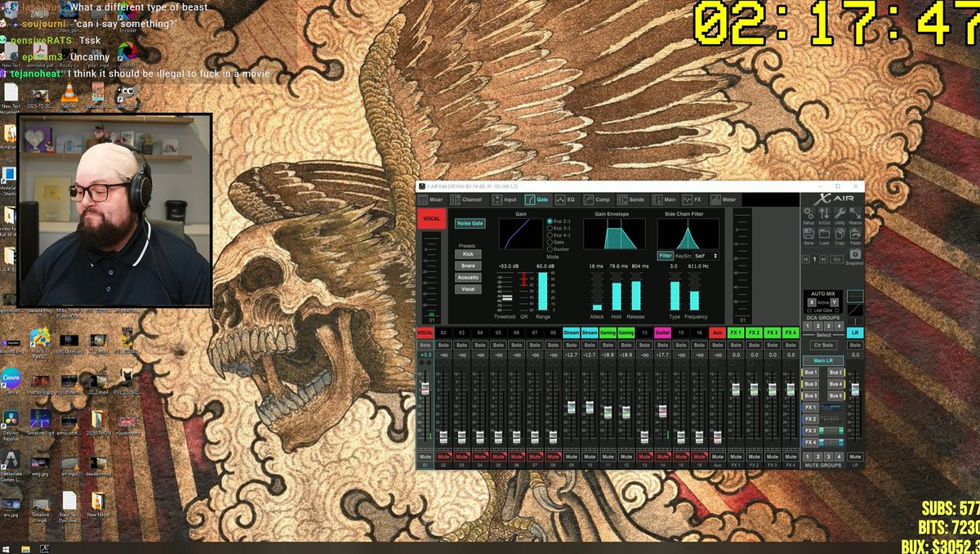Apply the Vocal gate preset

pyautogui.click(x=468, y=289)
